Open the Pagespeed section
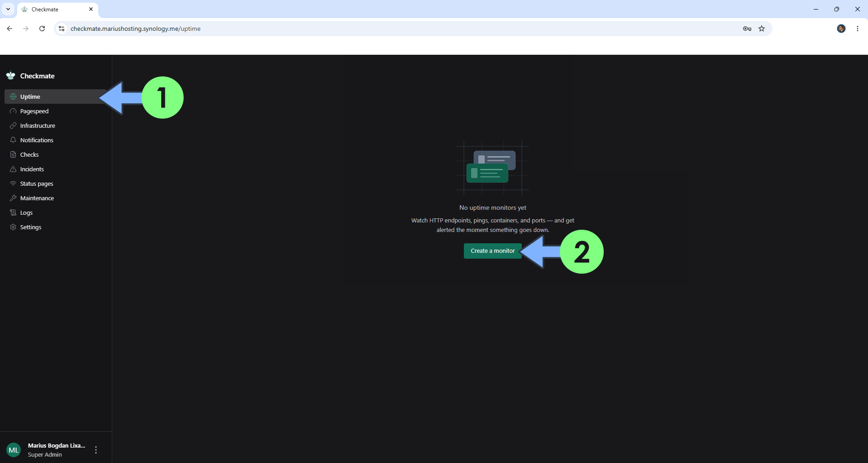868x463 pixels. click(x=56, y=111)
